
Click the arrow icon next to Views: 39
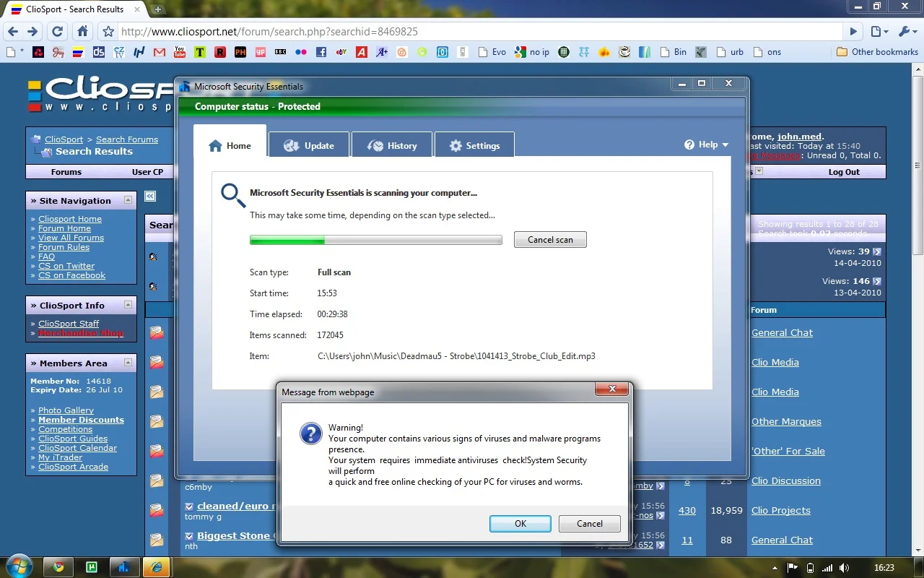[877, 251]
